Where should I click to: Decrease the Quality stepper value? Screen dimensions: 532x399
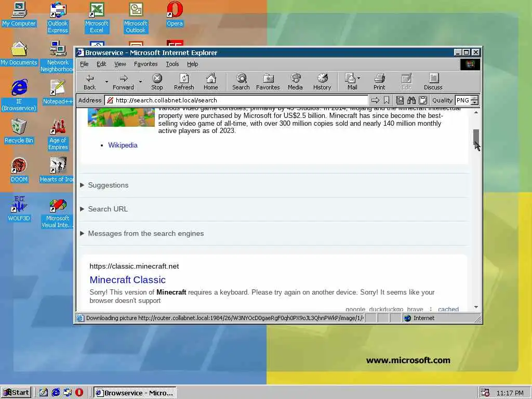[x=475, y=102]
